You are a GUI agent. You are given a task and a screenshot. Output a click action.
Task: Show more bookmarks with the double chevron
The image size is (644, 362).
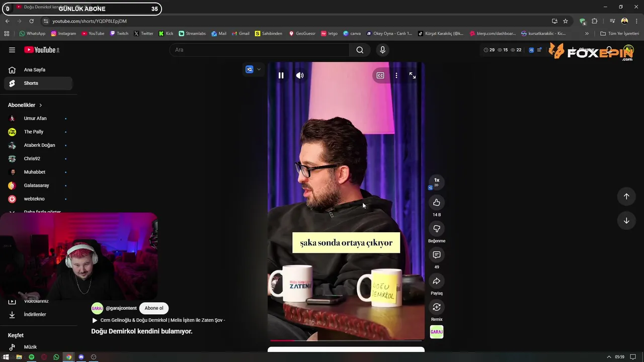pos(587,34)
